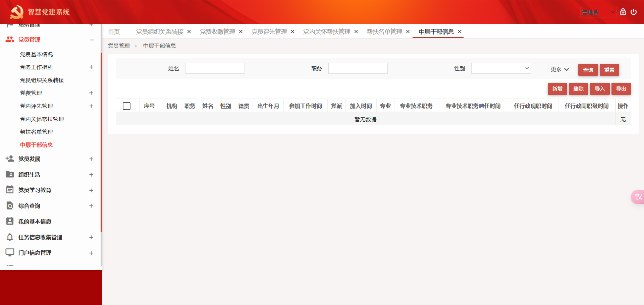Open 帮扶名单管理 in sidebar

[37, 132]
